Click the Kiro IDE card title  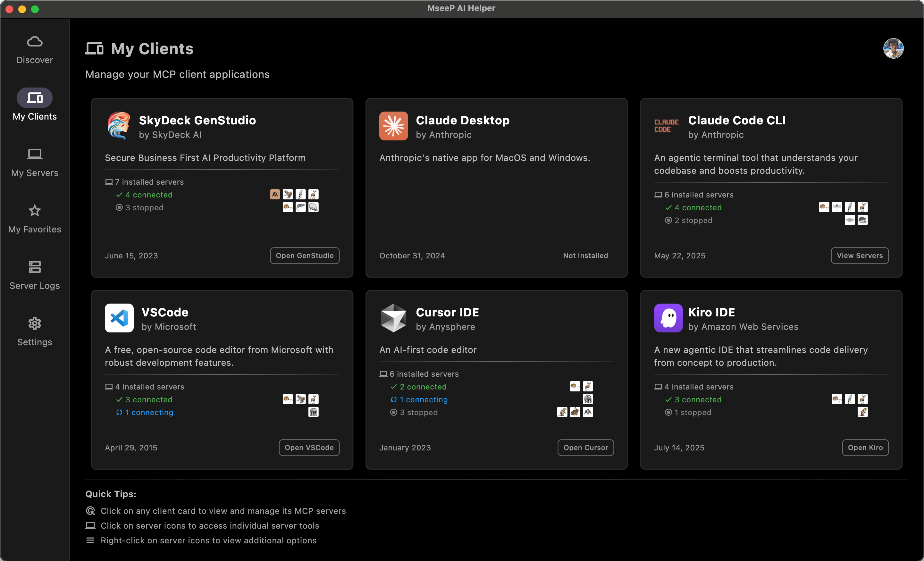[x=711, y=312]
